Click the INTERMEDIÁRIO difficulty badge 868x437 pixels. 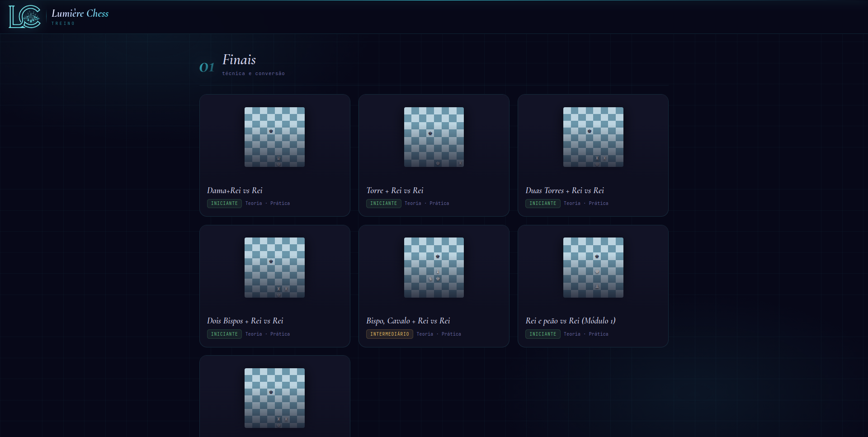(389, 334)
